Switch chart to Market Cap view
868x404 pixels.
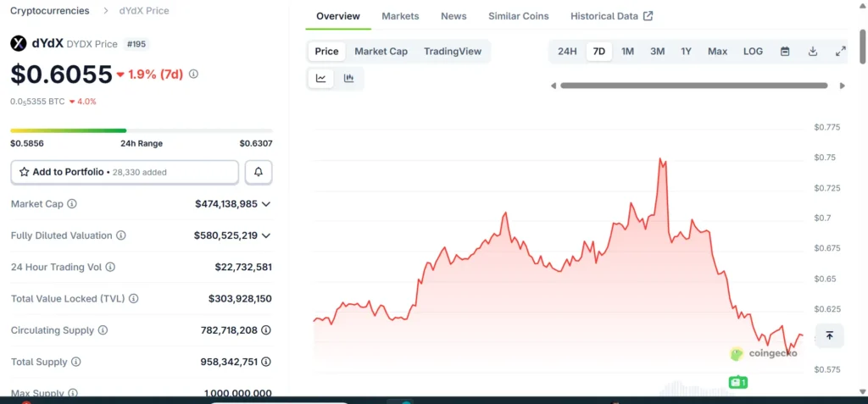pyautogui.click(x=381, y=52)
